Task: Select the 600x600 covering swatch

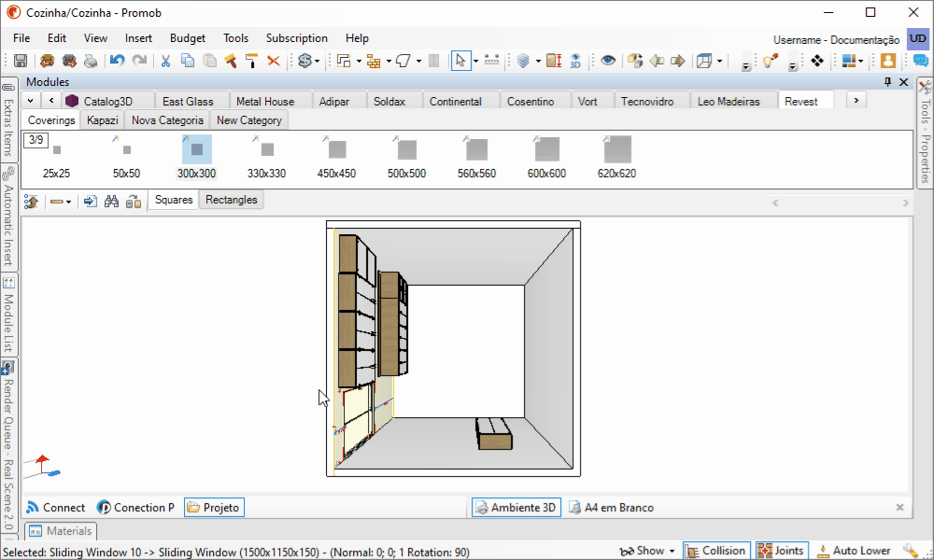Action: [x=546, y=157]
